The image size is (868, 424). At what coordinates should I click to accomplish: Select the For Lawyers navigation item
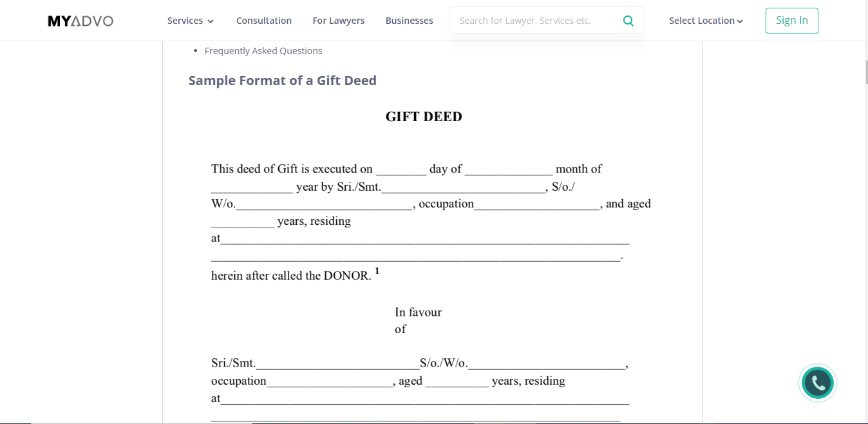(x=338, y=20)
